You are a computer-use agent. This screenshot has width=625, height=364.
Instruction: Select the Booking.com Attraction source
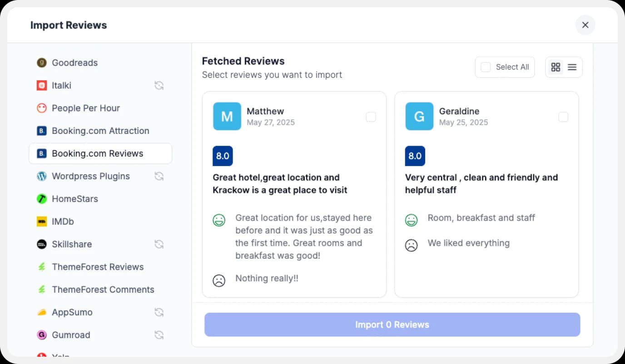[100, 131]
